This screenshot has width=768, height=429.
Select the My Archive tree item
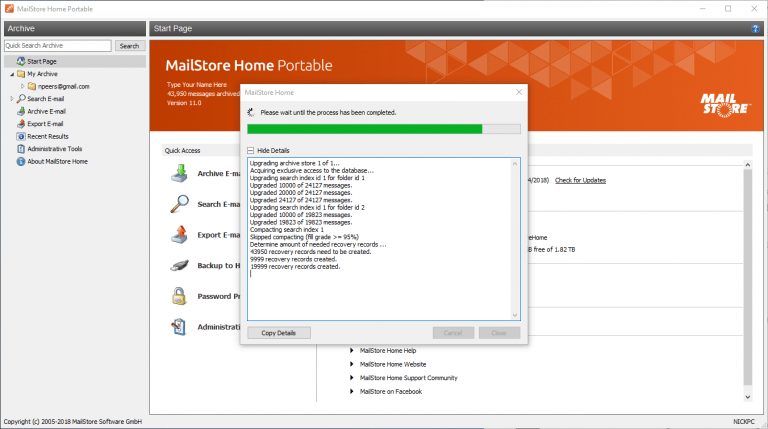[x=43, y=74]
